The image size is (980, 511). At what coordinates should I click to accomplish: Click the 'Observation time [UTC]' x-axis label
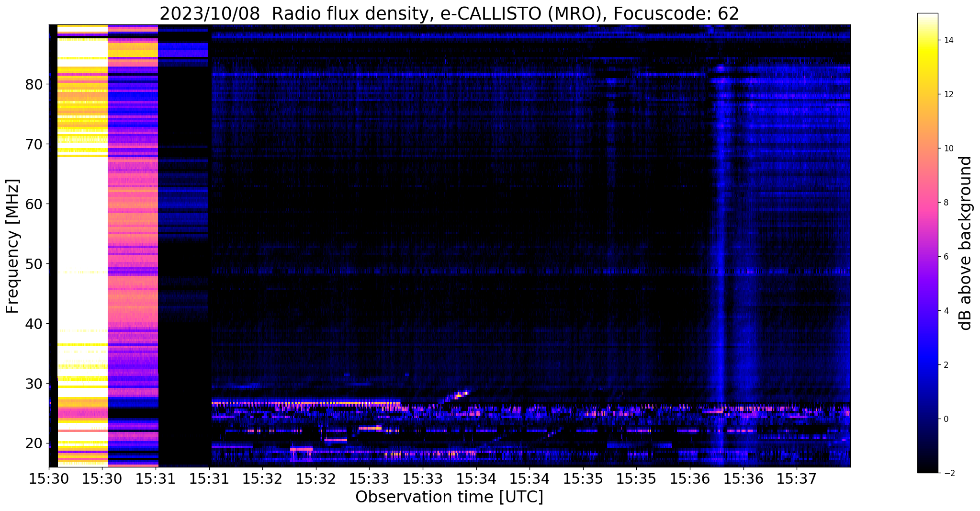(x=449, y=497)
